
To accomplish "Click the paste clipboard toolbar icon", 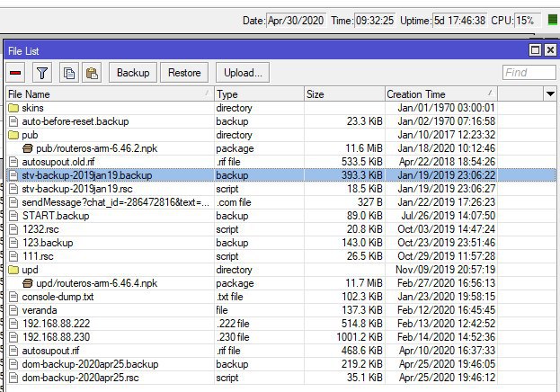I will 92,73.
